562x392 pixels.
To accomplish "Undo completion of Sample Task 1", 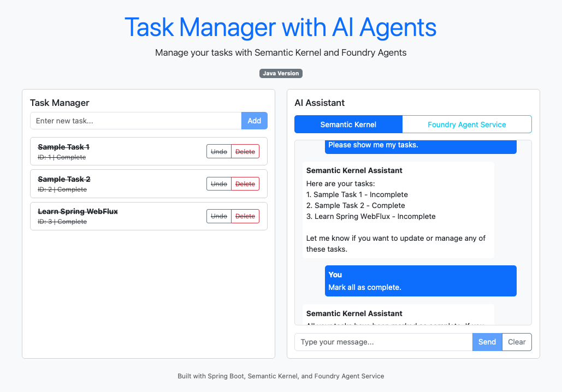I will tap(218, 151).
